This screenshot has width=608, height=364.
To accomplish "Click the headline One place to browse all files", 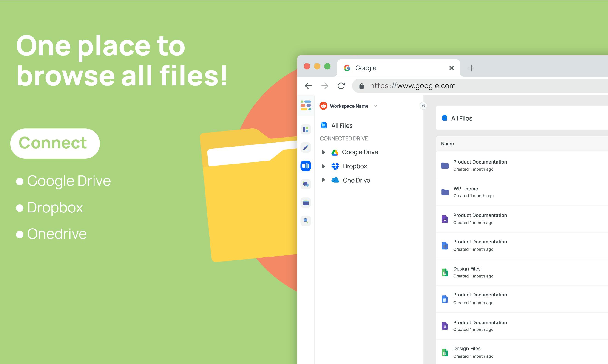I will point(122,61).
